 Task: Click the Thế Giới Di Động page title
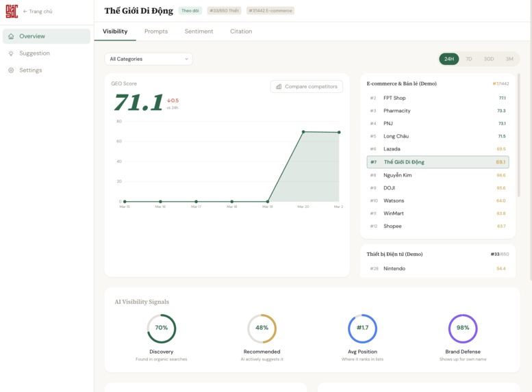[139, 11]
